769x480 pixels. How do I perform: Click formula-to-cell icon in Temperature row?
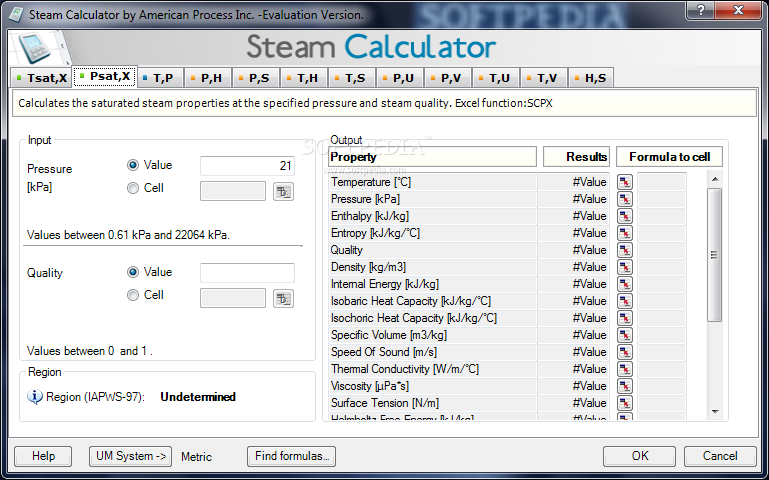(x=624, y=182)
